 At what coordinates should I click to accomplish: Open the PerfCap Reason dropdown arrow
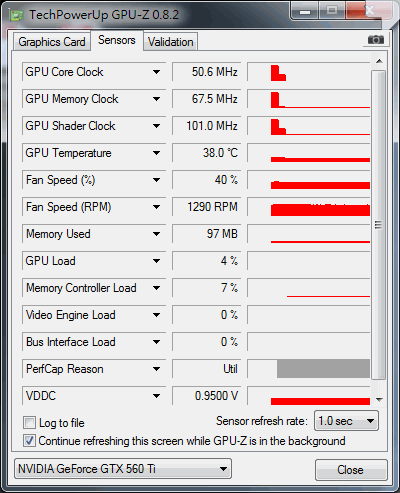(156, 369)
